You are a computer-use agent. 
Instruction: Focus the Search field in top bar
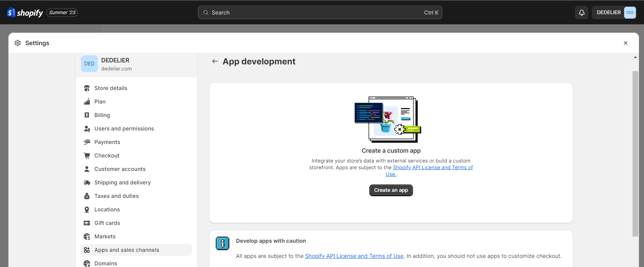[x=320, y=12]
